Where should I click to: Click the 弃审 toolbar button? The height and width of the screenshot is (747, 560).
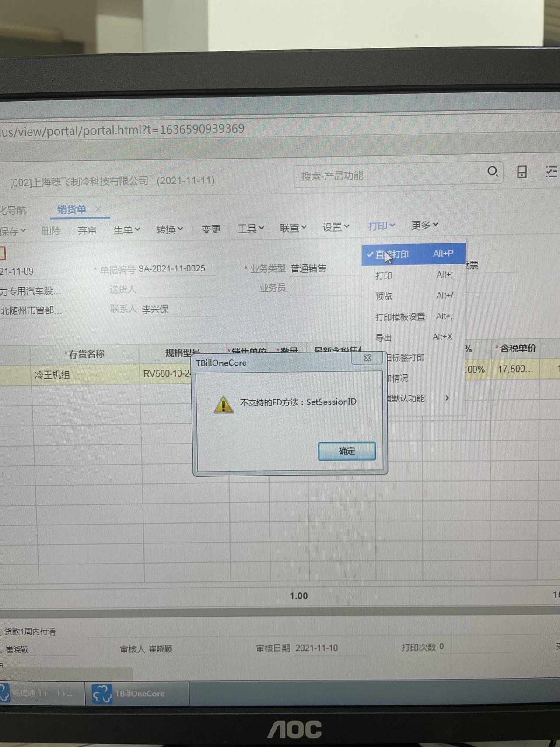click(87, 230)
